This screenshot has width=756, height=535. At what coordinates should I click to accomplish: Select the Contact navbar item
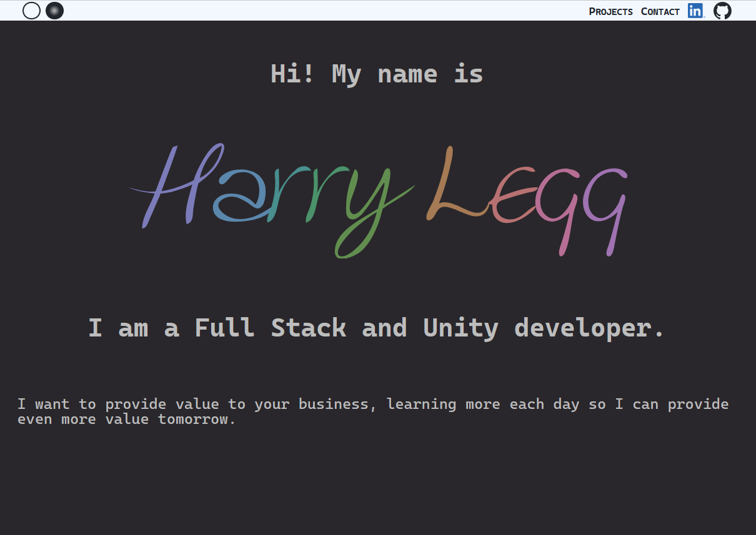point(660,11)
